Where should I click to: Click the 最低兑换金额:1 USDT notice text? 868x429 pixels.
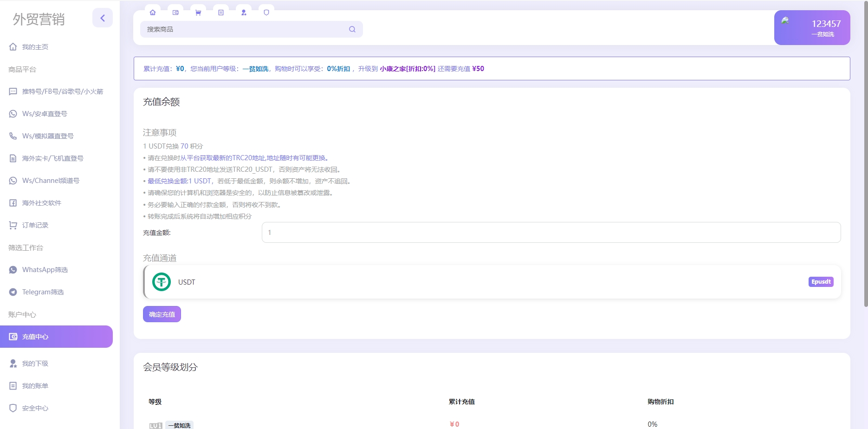pyautogui.click(x=179, y=181)
